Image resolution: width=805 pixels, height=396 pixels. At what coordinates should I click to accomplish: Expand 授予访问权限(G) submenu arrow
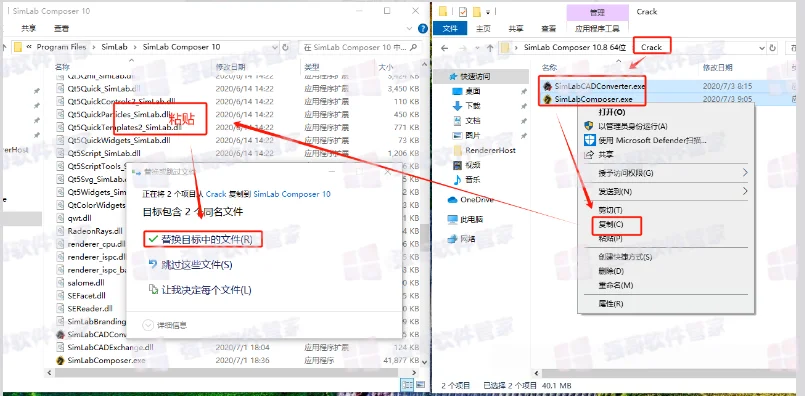pos(745,173)
